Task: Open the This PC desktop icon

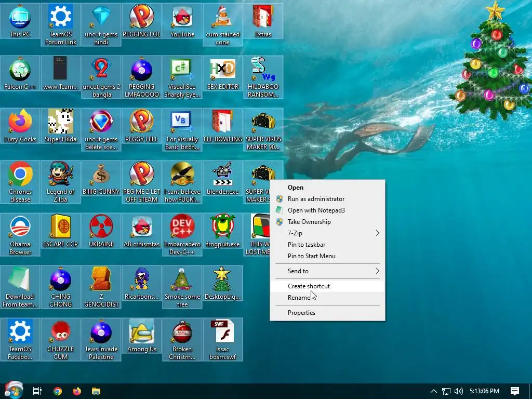Action: (x=20, y=21)
